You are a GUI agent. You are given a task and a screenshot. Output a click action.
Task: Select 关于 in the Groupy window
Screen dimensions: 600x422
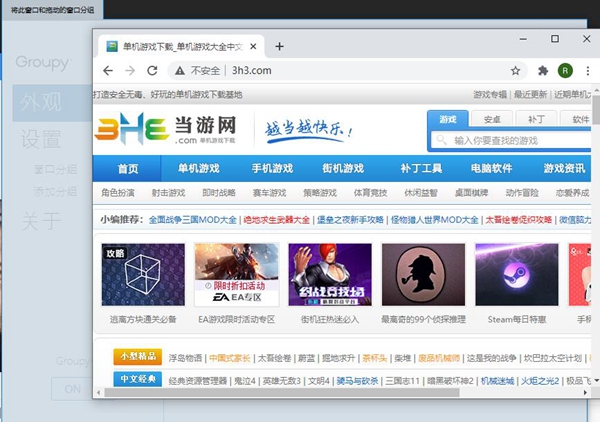click(41, 221)
